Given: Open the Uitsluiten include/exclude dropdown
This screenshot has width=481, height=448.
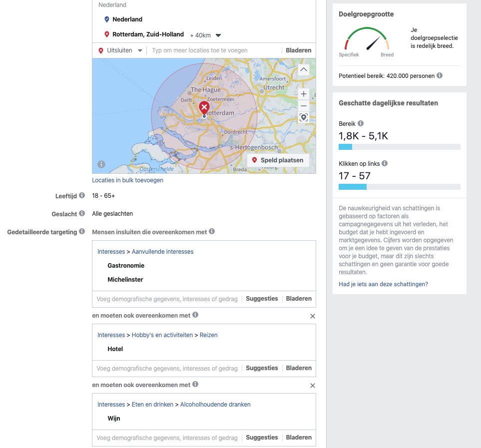Looking at the screenshot, I should point(120,50).
